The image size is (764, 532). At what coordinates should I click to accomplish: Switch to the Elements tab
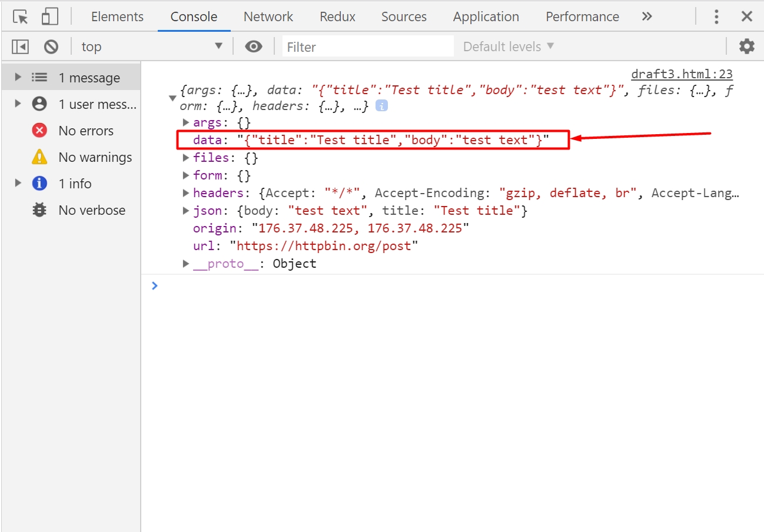pos(117,16)
